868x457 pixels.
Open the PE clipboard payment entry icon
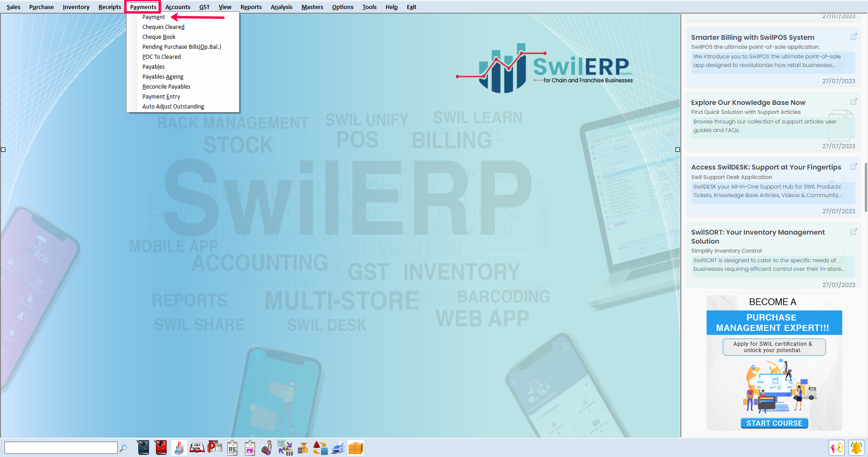point(250,448)
